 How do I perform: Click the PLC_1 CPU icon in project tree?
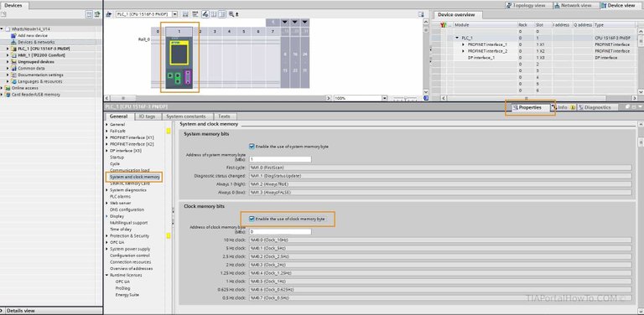[x=14, y=49]
